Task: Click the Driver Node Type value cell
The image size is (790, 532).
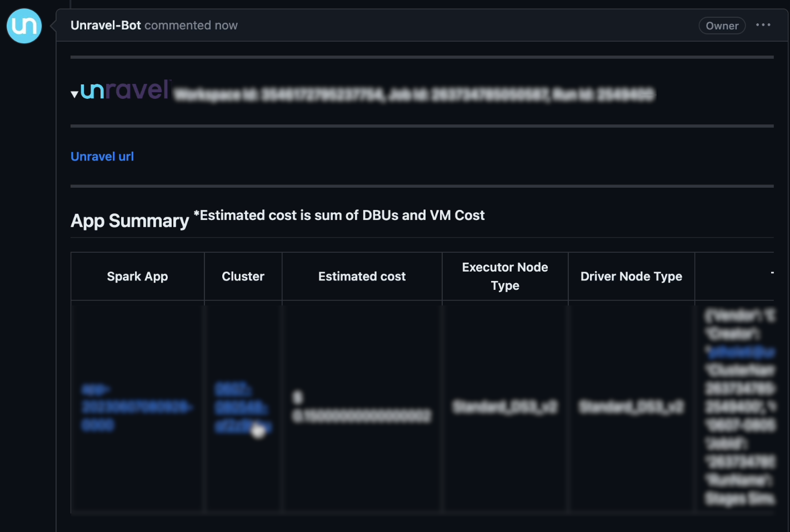Action: coord(631,407)
